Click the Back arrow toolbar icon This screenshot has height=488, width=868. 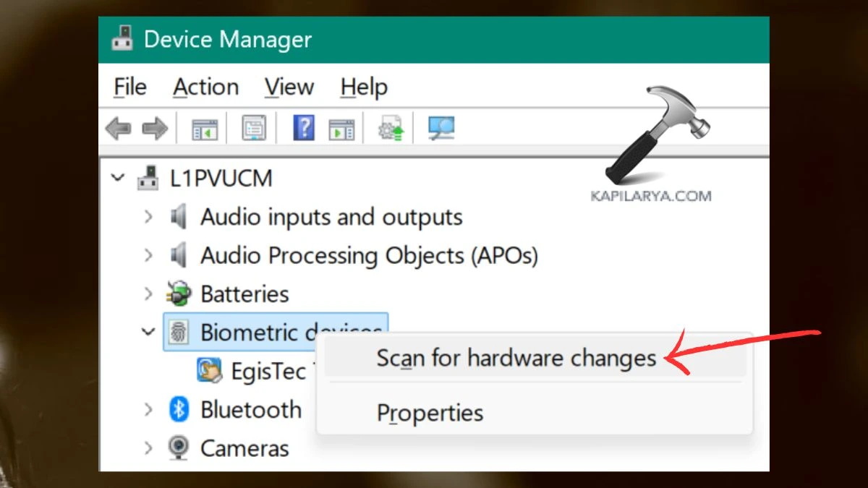point(118,129)
